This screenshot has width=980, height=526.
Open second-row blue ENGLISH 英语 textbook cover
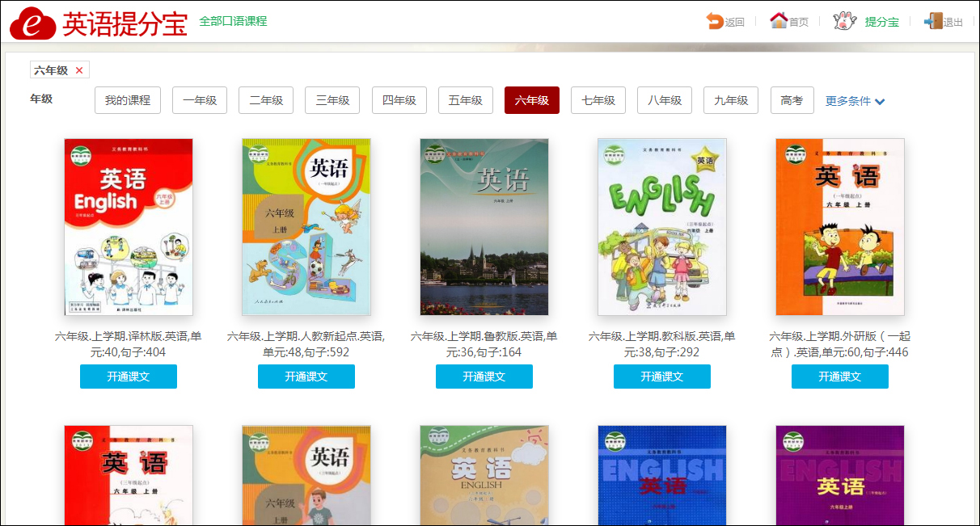tap(662, 475)
